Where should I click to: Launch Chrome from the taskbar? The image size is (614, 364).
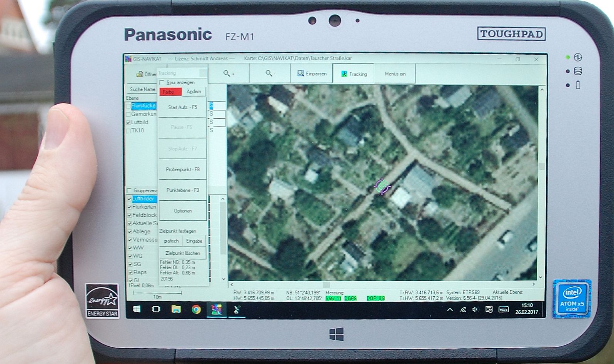(196, 309)
